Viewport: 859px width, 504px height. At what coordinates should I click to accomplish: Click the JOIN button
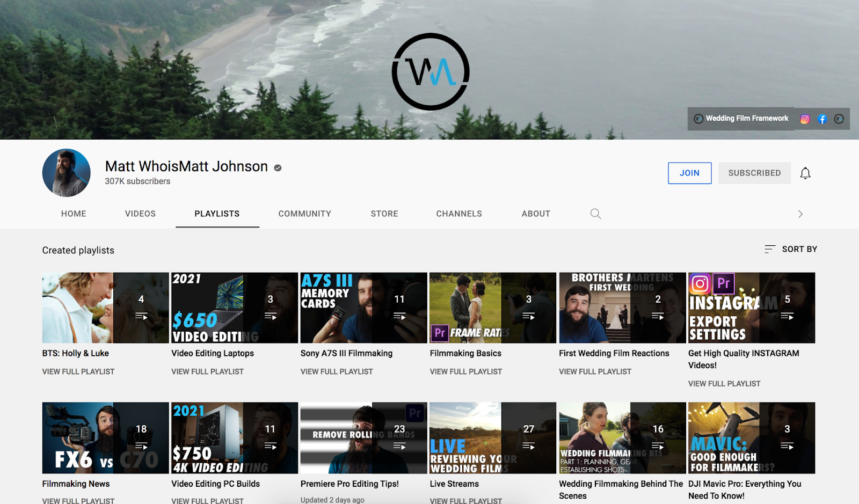[x=689, y=173]
